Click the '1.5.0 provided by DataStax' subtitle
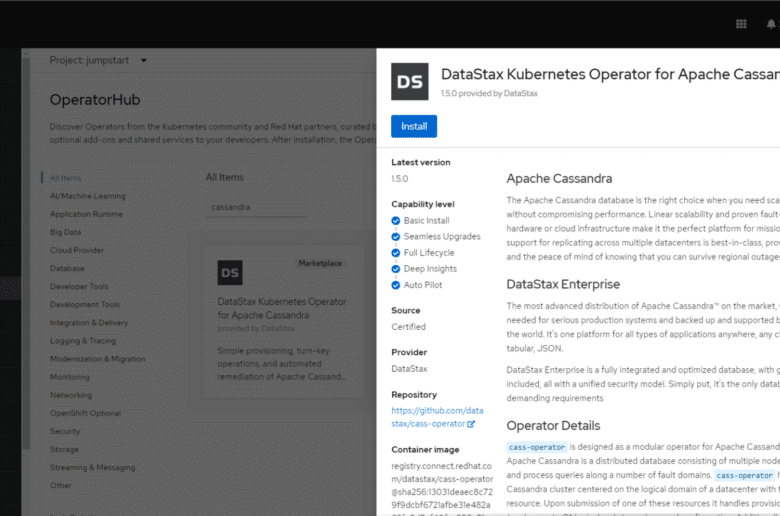This screenshot has width=780, height=516. 489,93
